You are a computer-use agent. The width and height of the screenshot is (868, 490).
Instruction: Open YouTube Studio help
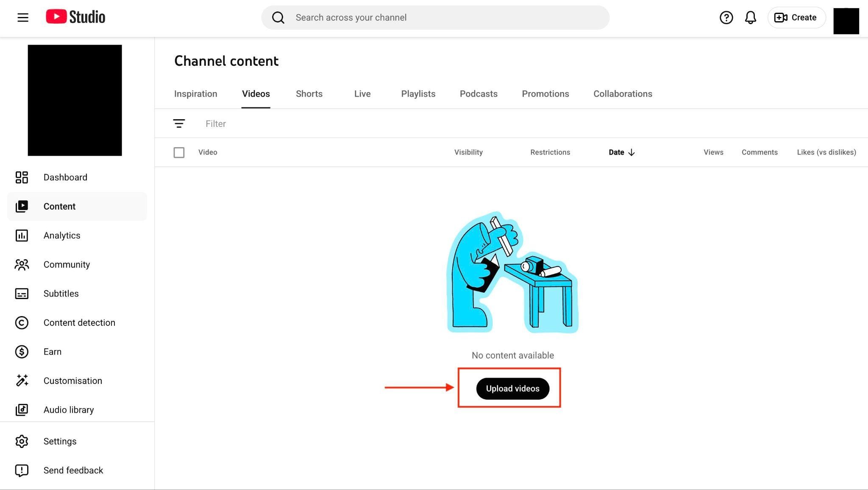click(726, 17)
